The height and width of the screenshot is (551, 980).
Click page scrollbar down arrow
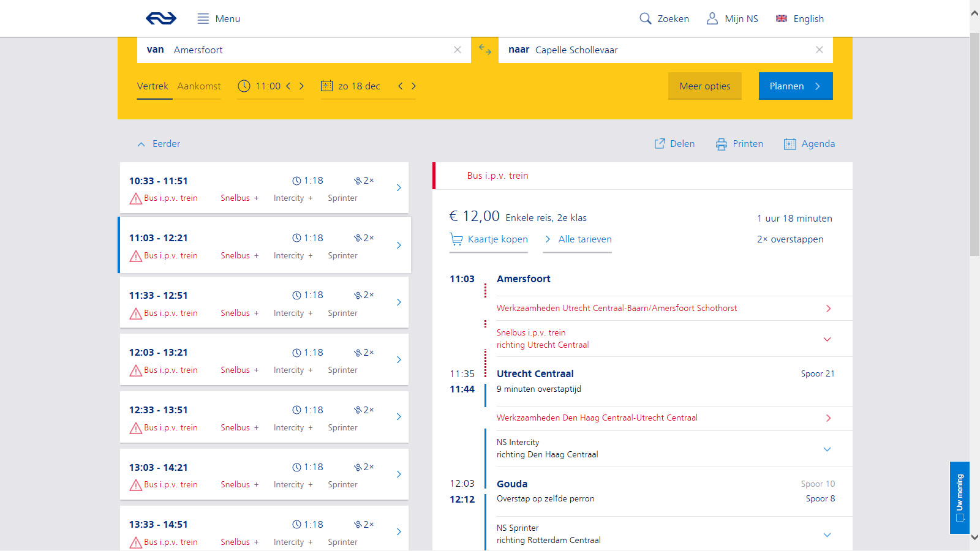[x=974, y=537]
